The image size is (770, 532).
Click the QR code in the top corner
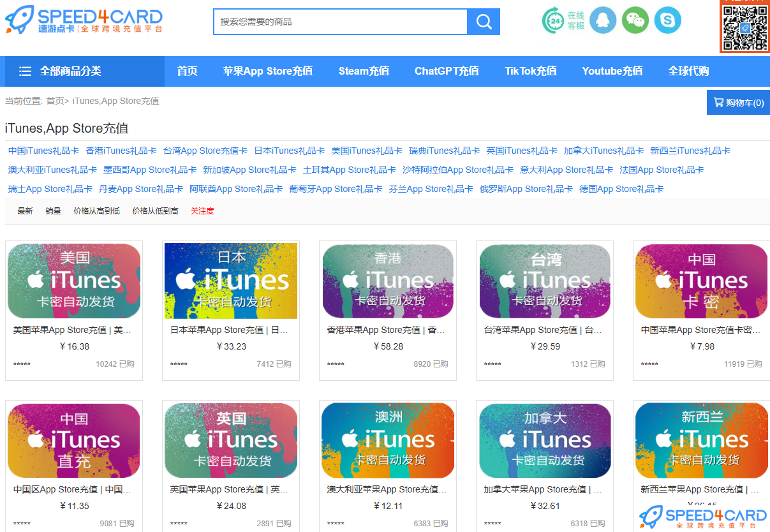pyautogui.click(x=744, y=27)
